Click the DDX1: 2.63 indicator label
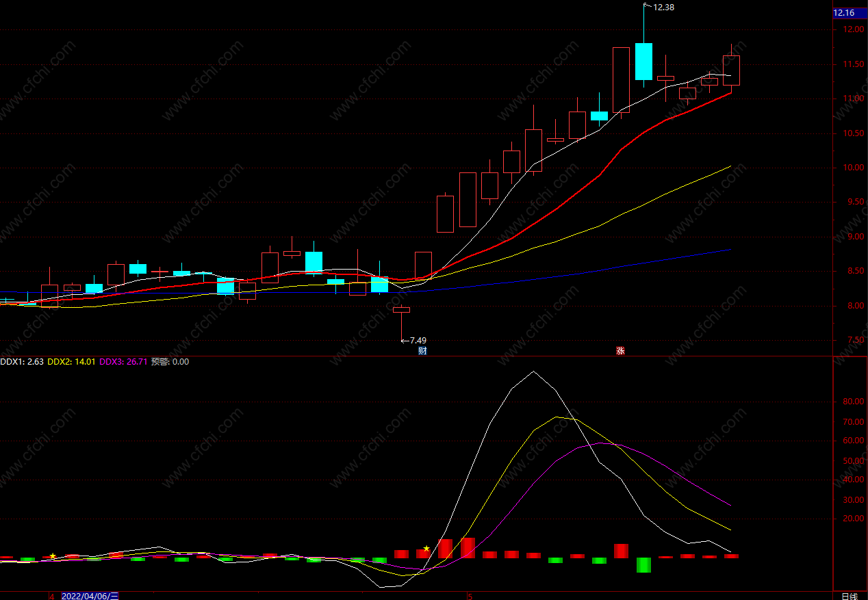The width and height of the screenshot is (868, 600). coord(22,362)
